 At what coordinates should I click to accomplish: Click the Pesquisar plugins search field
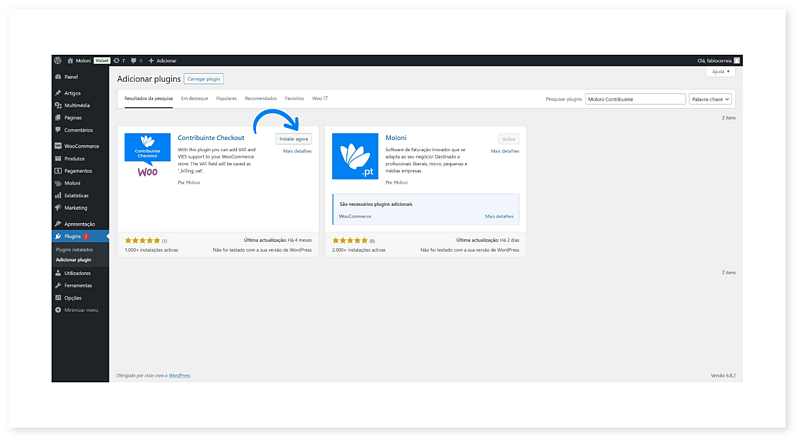coord(635,99)
